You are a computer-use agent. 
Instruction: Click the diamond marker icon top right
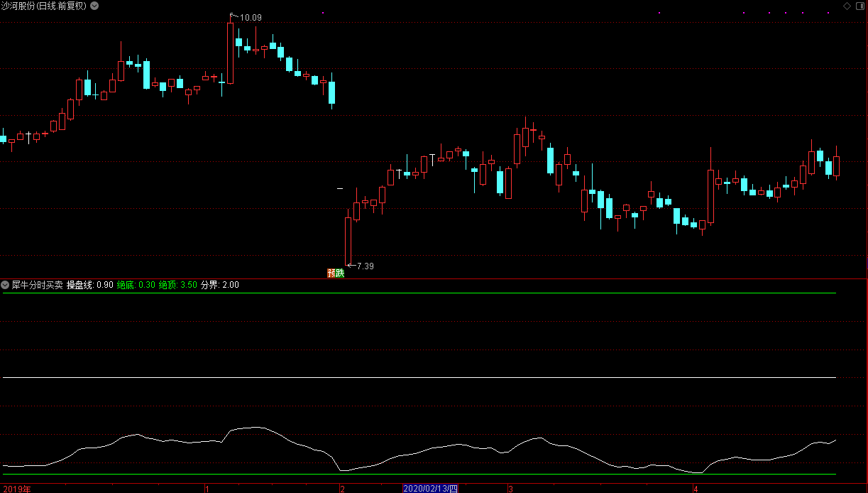847,6
